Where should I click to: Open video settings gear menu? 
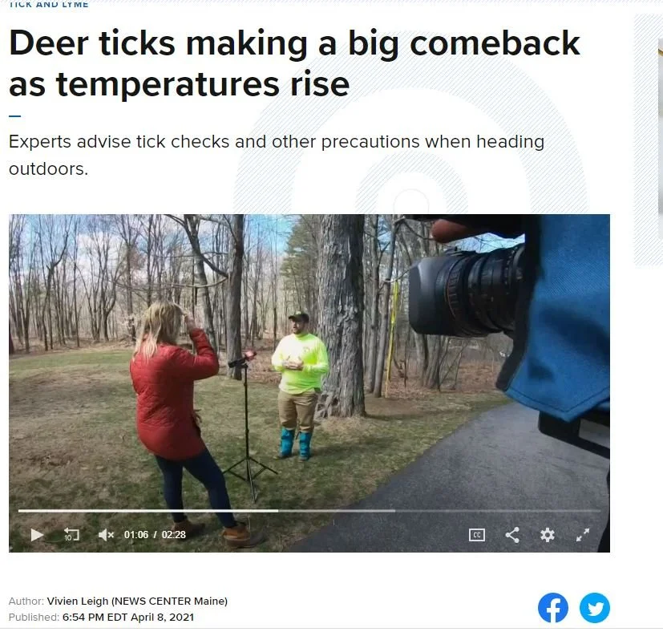[x=547, y=535]
